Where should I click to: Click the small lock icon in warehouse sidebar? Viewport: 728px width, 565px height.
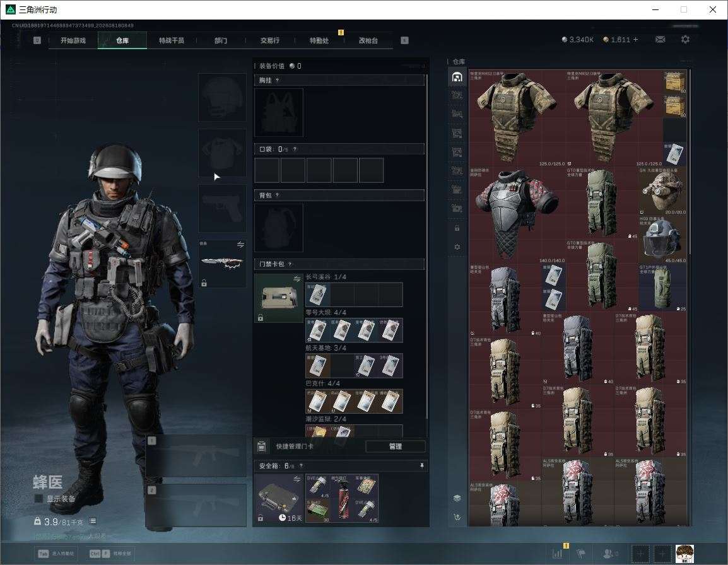pos(457,228)
